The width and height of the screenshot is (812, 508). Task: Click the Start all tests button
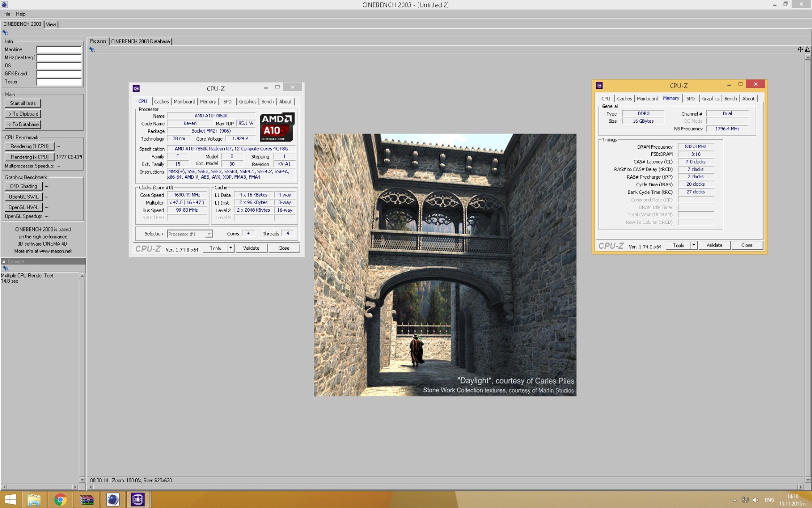point(23,103)
